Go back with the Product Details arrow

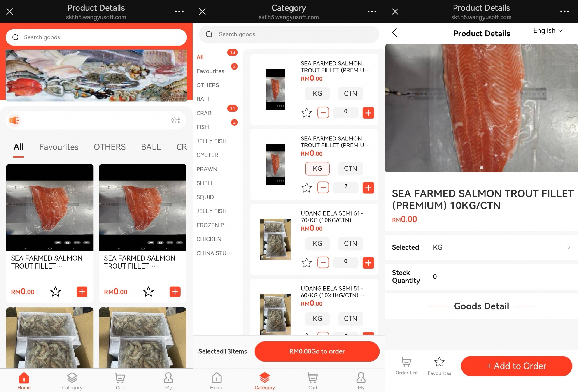395,32
